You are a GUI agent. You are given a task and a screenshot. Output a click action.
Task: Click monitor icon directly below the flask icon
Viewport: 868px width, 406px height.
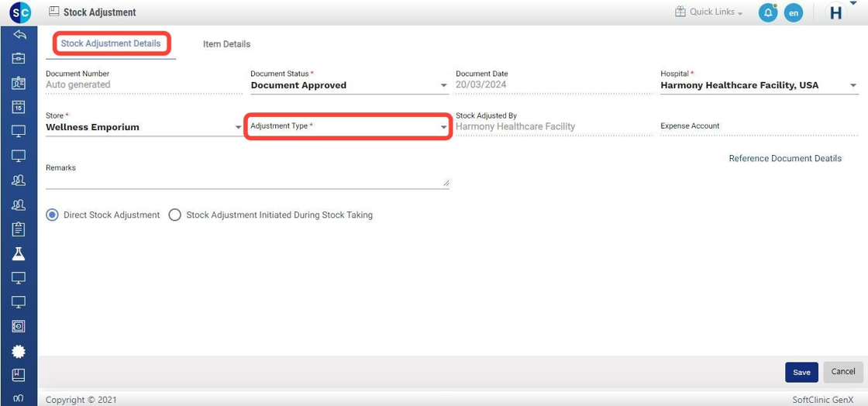click(19, 278)
